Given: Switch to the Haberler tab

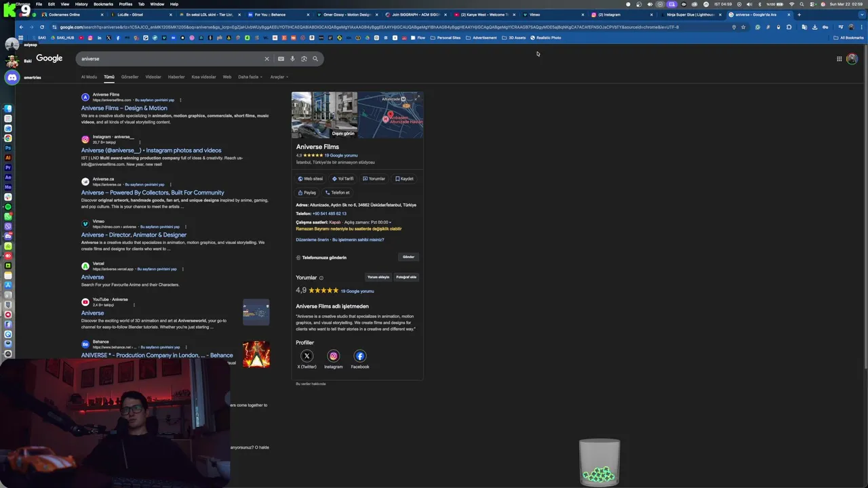Looking at the screenshot, I should (x=176, y=77).
